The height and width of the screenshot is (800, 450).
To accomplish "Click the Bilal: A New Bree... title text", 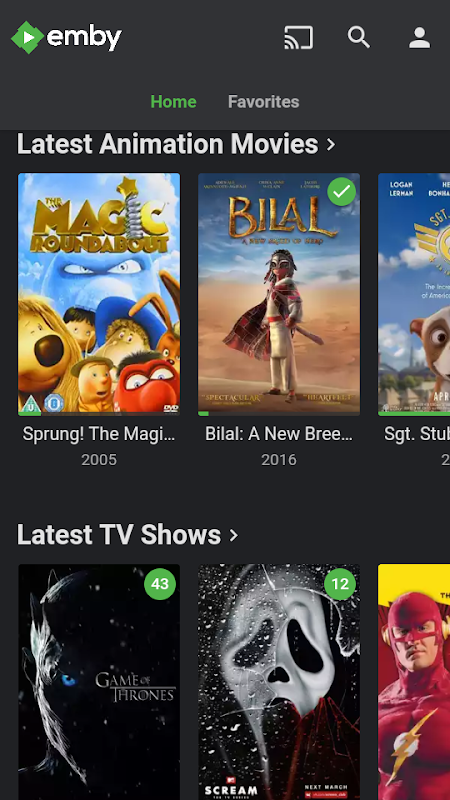I will coord(279,434).
